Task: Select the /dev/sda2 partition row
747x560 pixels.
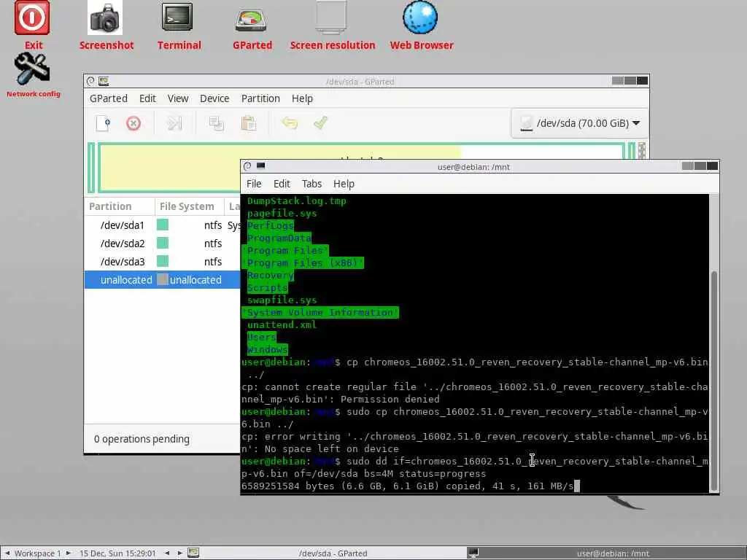Action: click(x=163, y=244)
